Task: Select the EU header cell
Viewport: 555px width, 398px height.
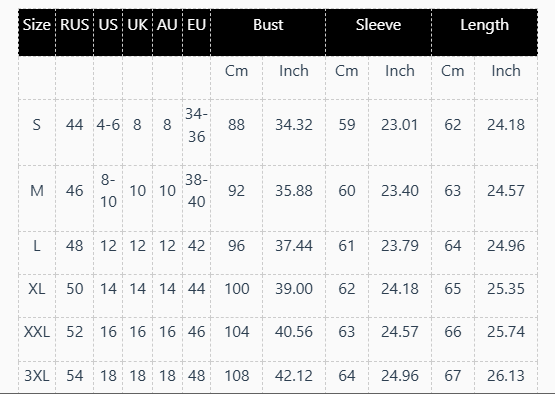Action: tap(196, 25)
